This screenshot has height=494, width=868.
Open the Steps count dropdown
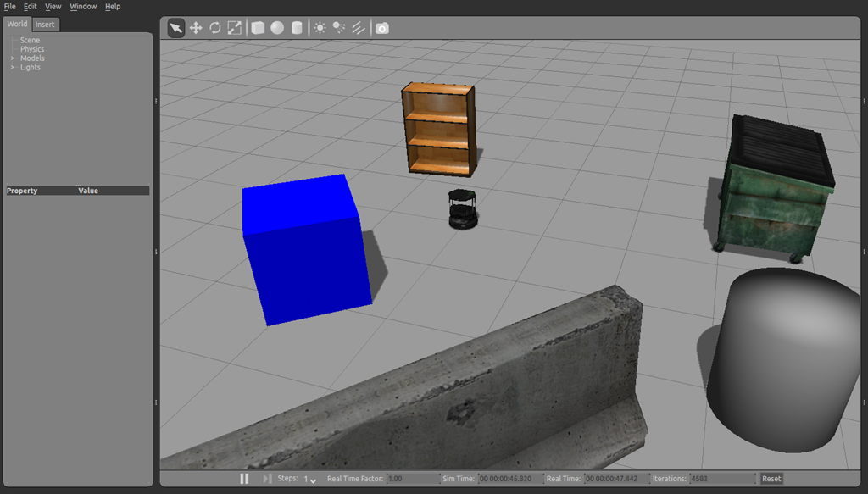pyautogui.click(x=310, y=479)
